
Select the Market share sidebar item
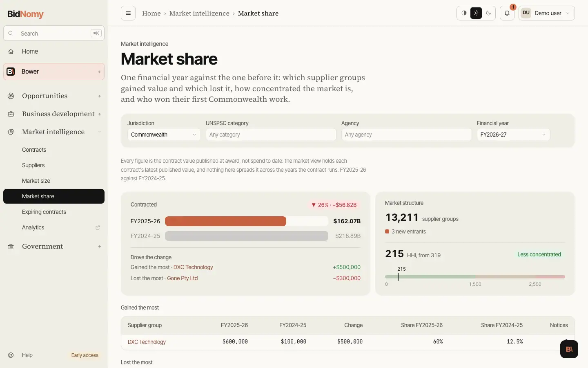pos(54,196)
